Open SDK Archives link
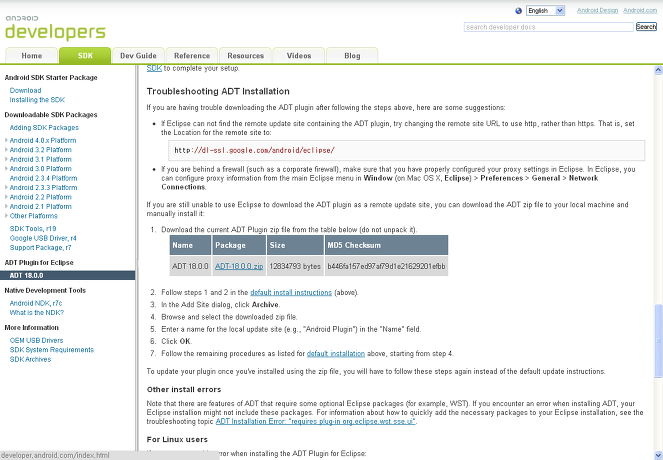663x460 pixels. pyautogui.click(x=30, y=359)
